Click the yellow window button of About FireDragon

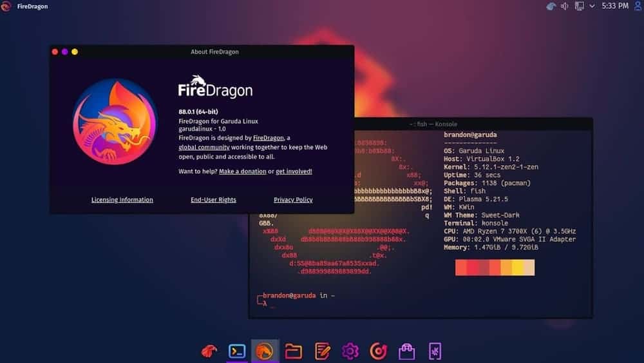pos(75,52)
